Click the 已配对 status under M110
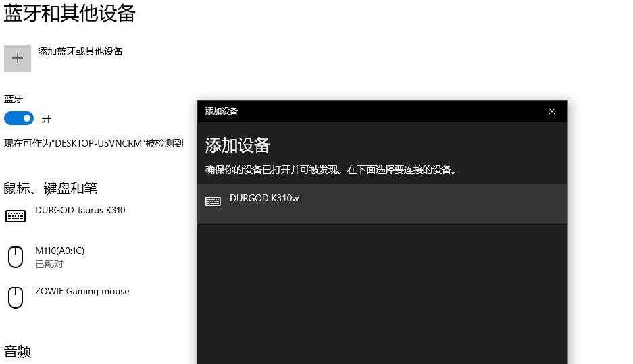The image size is (633, 364). 49,264
